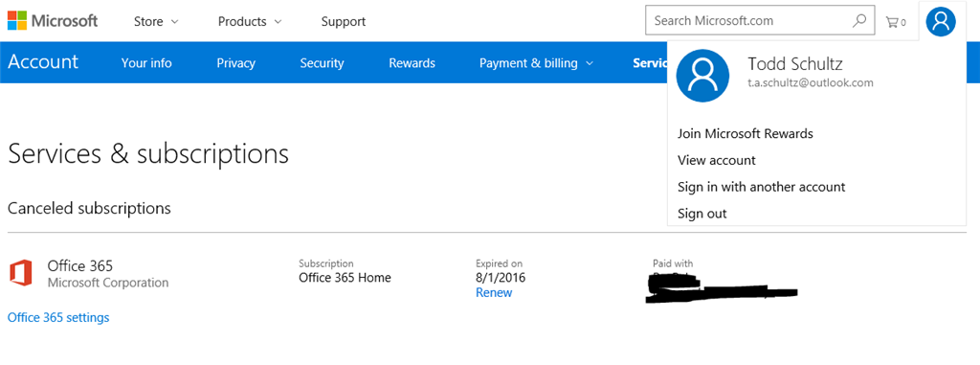
Task: Click the search magnifier icon
Action: pos(860,20)
